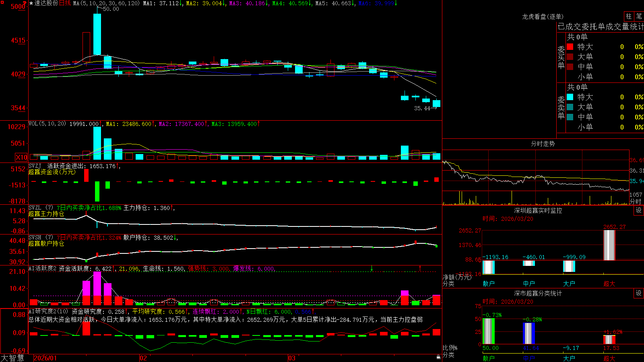Click the star icon before 速达股份

(31, 3)
